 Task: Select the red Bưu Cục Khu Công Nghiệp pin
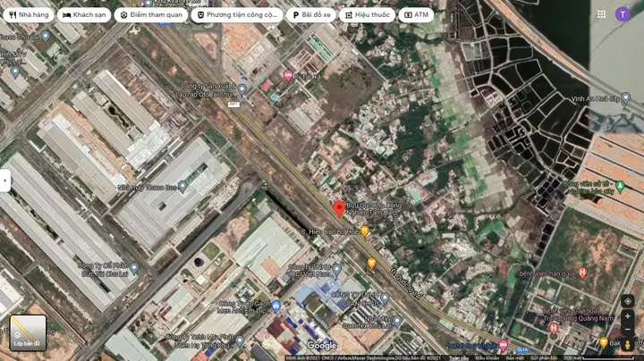pyautogui.click(x=339, y=208)
